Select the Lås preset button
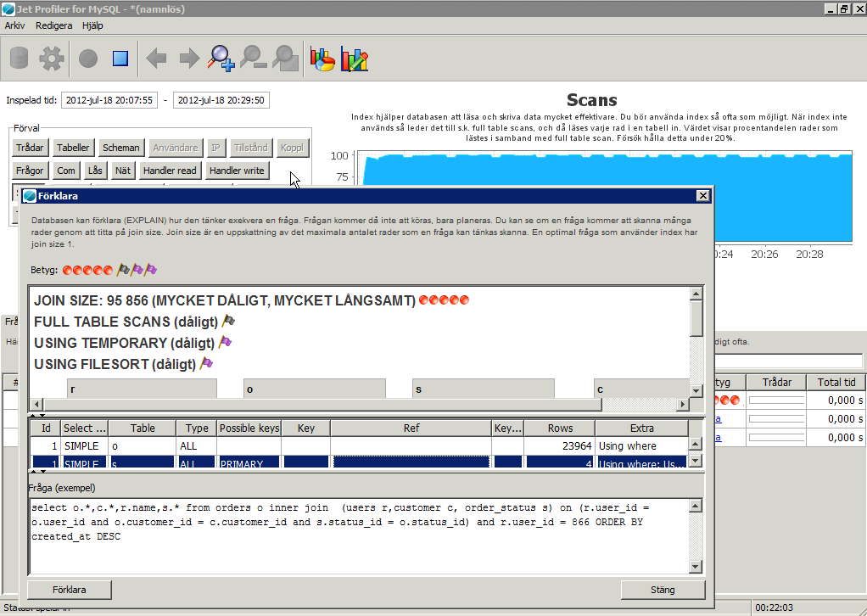Screen dimensions: 867x616 click(x=95, y=171)
